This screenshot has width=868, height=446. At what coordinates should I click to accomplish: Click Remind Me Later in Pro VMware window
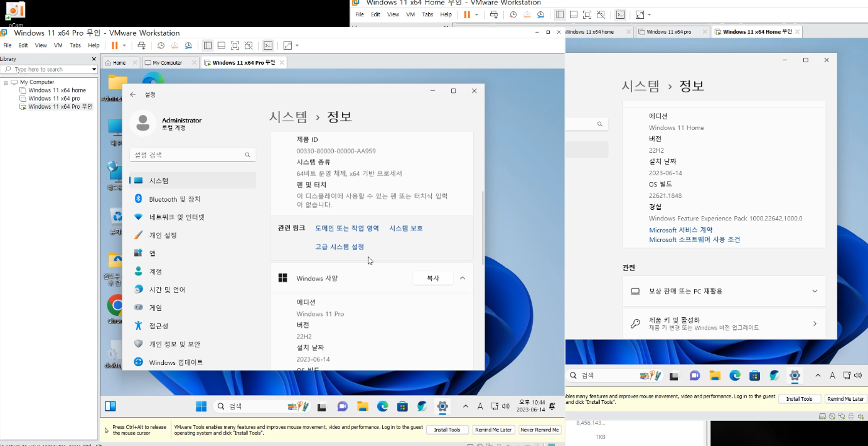pyautogui.click(x=493, y=430)
